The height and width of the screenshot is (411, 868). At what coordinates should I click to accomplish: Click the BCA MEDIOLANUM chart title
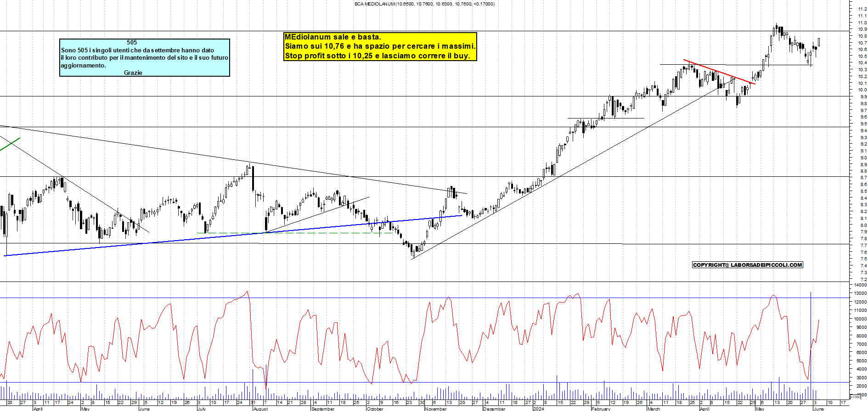pyautogui.click(x=424, y=4)
